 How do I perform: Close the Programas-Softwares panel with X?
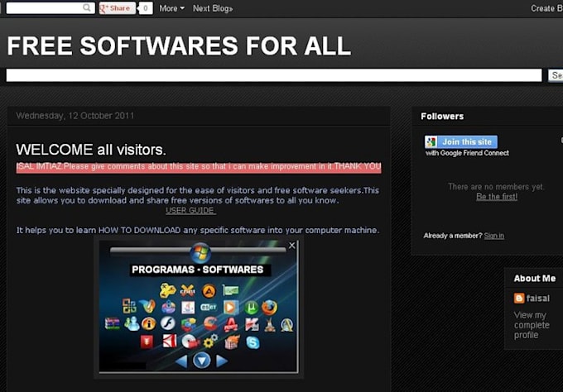point(292,246)
